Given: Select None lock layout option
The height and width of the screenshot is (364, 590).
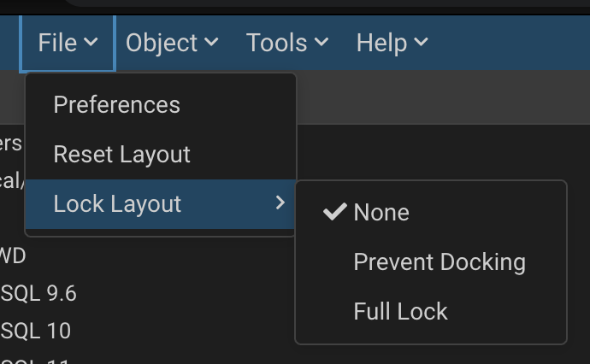Looking at the screenshot, I should 381,213.
